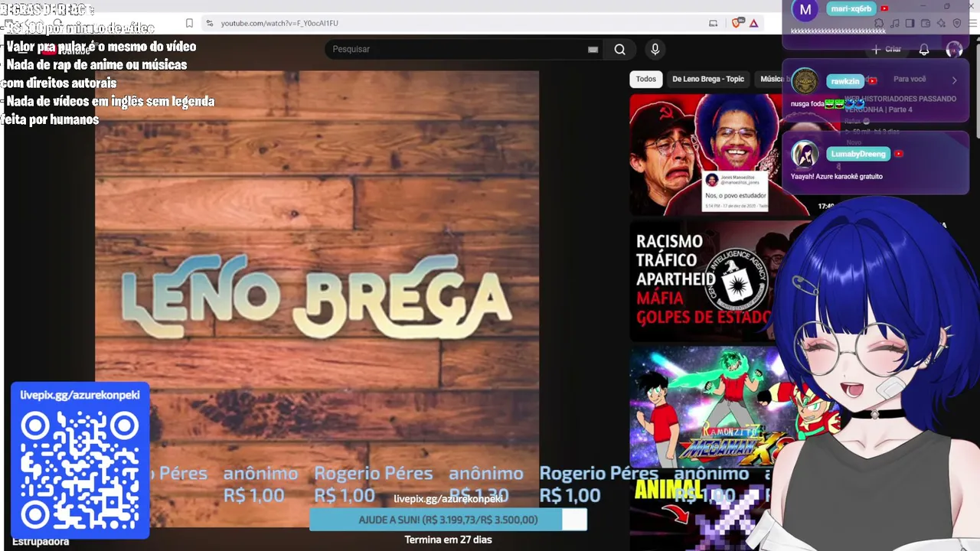Click the Termina em 27 dias text
The height and width of the screenshot is (551, 980).
coord(448,540)
